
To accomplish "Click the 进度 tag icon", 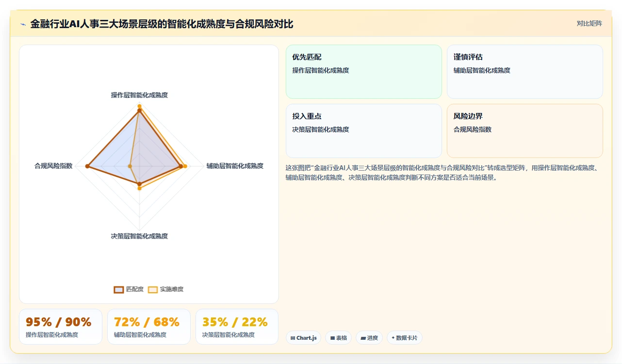I will click(363, 338).
